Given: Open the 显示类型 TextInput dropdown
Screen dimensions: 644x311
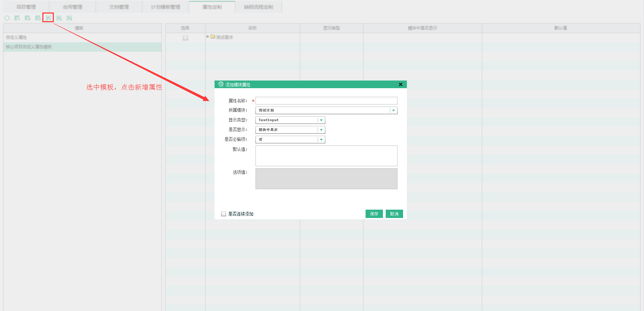Looking at the screenshot, I should (321, 120).
